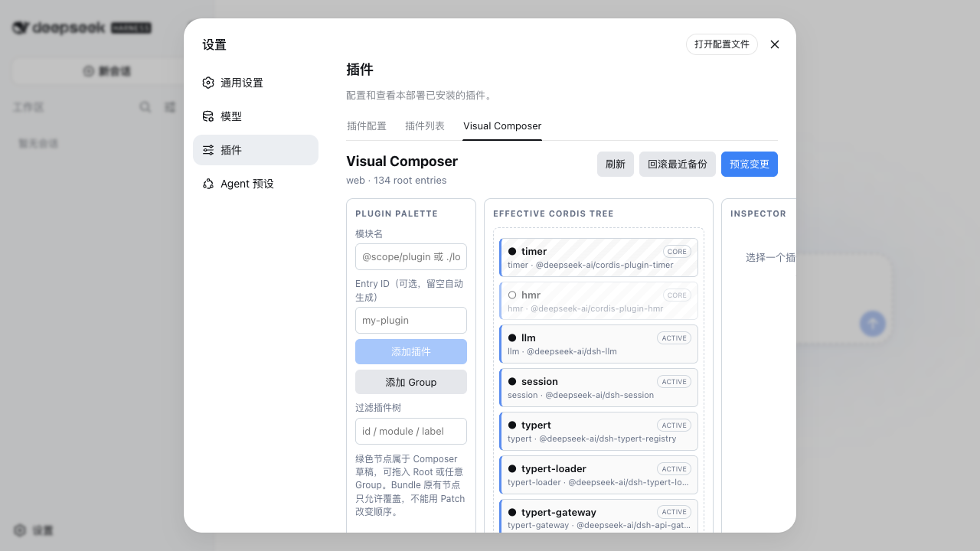Click the 预览变更 button
The width and height of the screenshot is (980, 551).
point(750,164)
